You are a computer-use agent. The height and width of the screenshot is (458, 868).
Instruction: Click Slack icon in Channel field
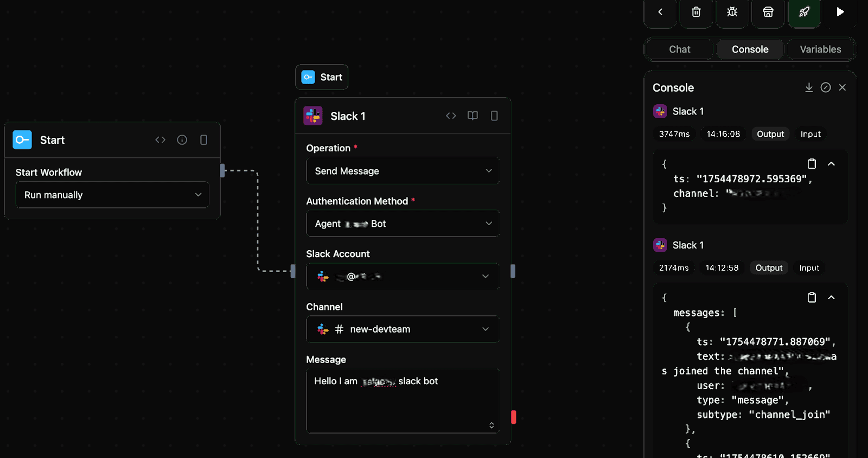[323, 329]
